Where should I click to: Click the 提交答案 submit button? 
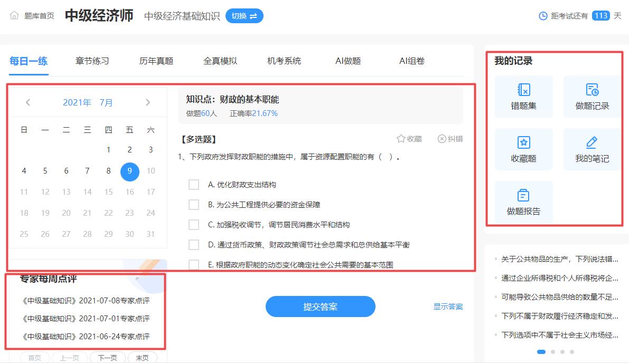[x=320, y=306]
